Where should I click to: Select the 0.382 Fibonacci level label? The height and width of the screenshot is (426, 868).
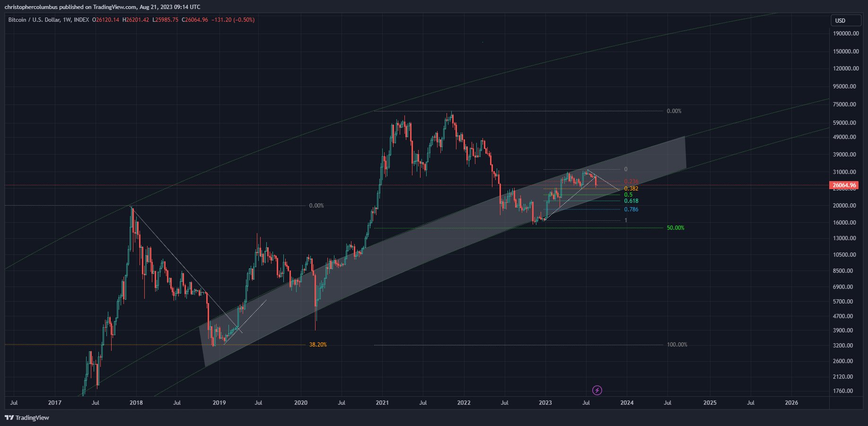(631, 189)
